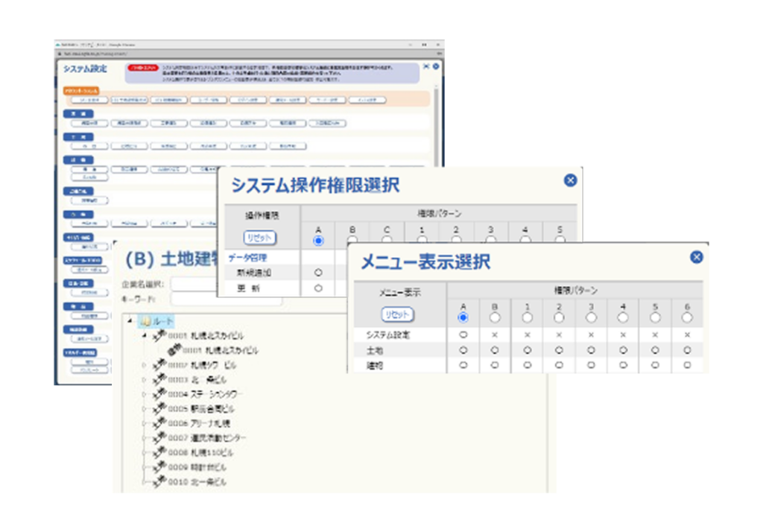Click pattern A circle for システム設定 row

463,335
